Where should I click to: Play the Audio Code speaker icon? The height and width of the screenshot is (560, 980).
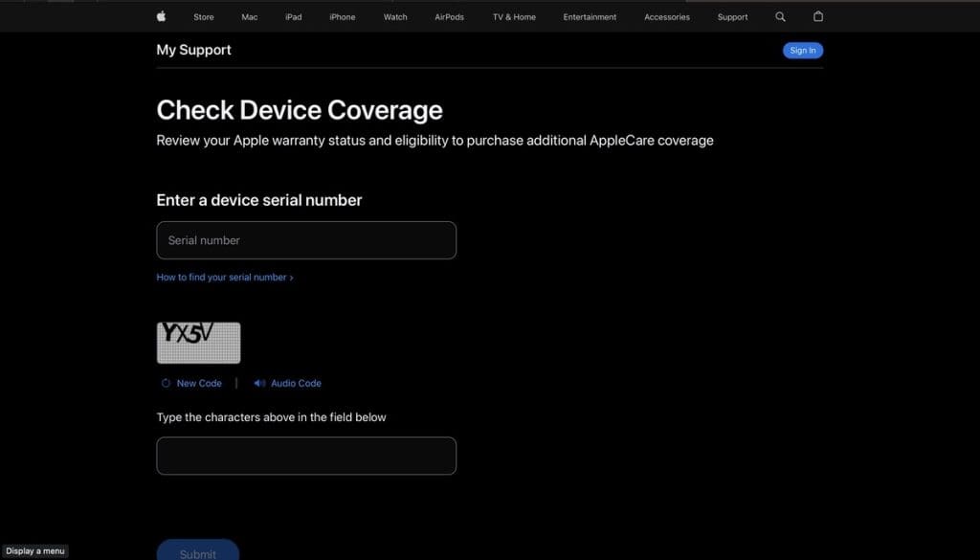click(x=259, y=383)
